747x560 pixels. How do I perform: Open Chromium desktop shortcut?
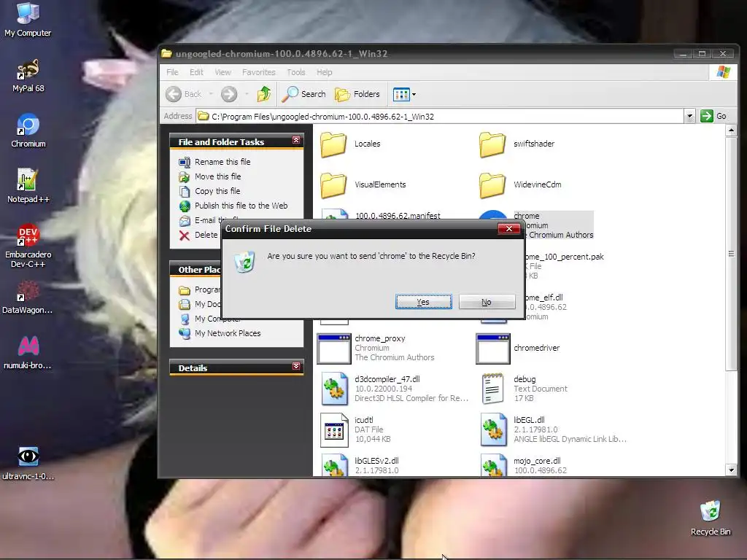tap(28, 131)
